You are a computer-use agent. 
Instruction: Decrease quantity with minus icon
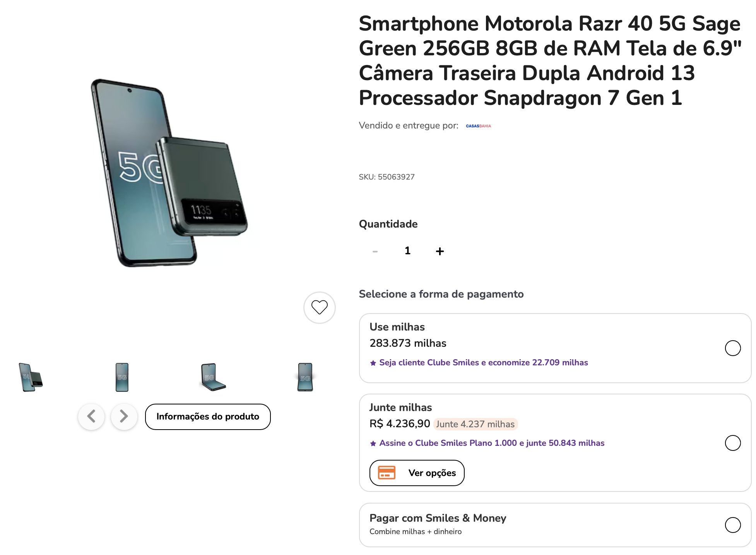(x=375, y=251)
